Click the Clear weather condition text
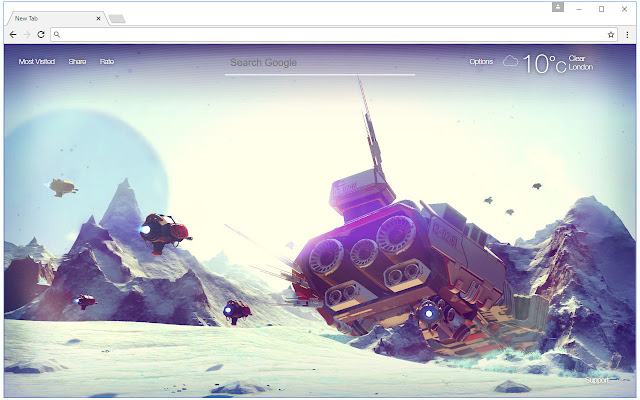This screenshot has height=400, width=640. 577,58
